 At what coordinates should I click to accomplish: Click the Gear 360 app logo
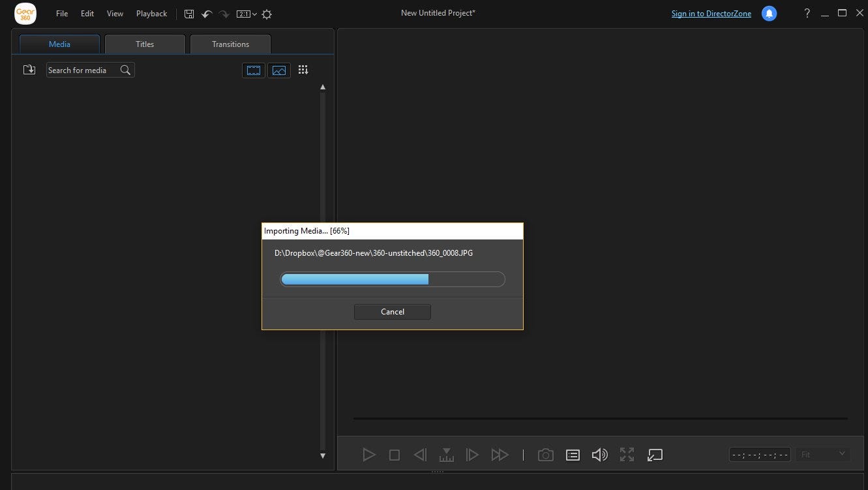pos(25,14)
